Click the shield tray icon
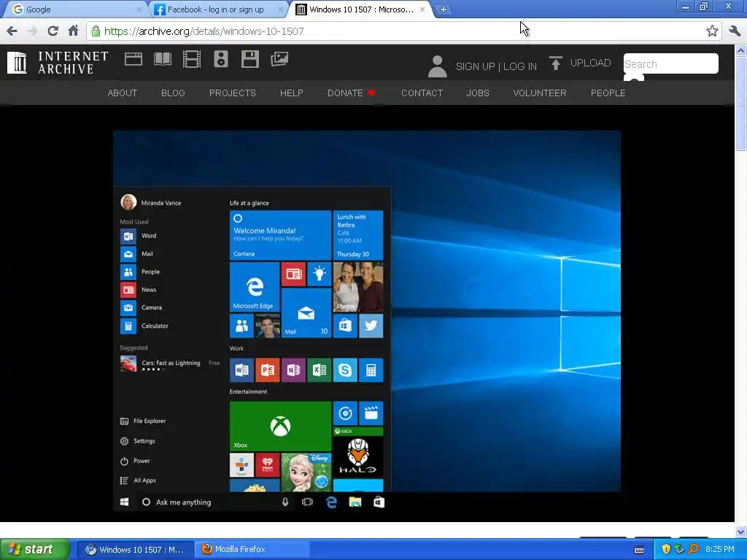This screenshot has height=560, width=747. click(666, 550)
